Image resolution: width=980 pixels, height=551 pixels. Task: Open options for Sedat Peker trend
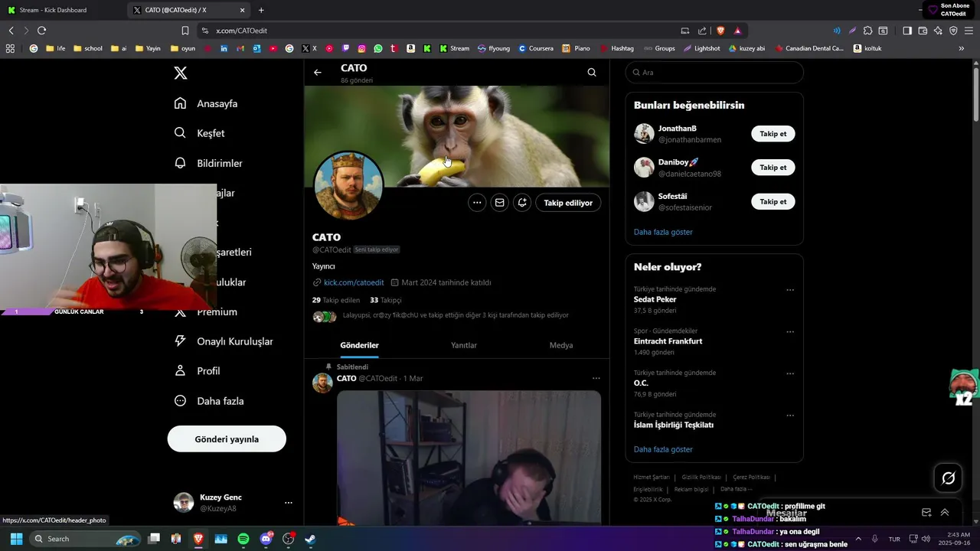(x=790, y=291)
